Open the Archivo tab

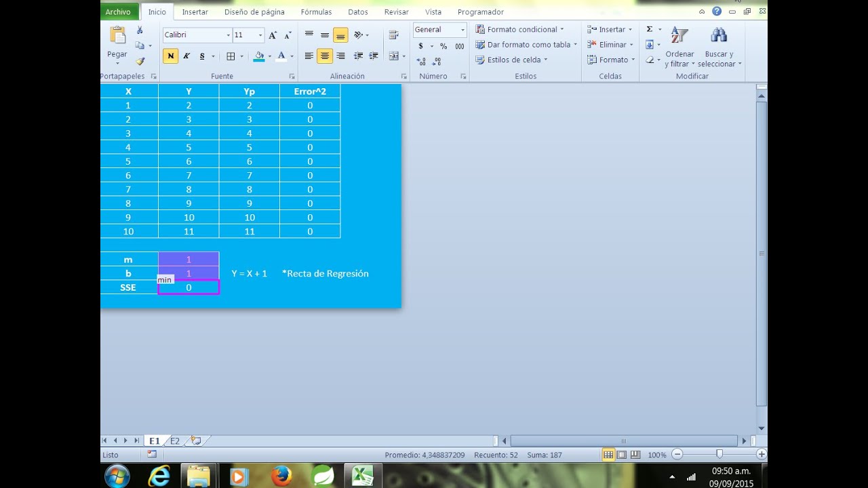119,12
